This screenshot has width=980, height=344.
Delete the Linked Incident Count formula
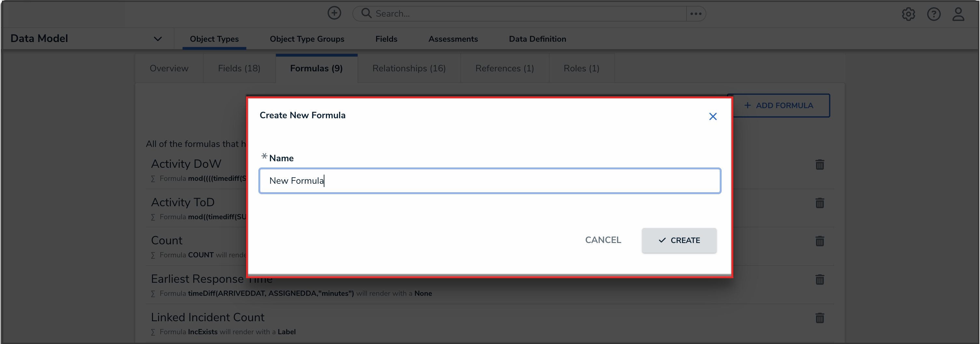tap(820, 318)
